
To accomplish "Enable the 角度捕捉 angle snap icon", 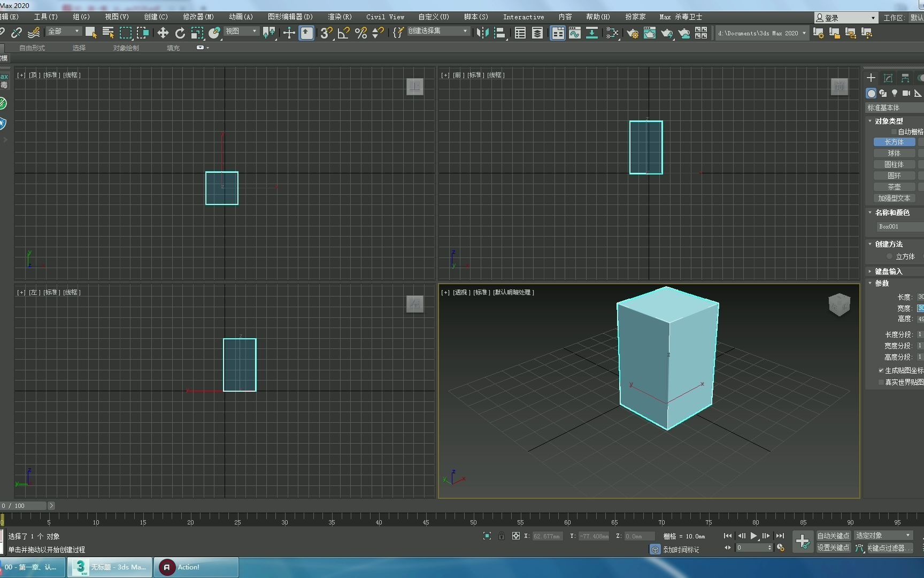I will pyautogui.click(x=343, y=33).
